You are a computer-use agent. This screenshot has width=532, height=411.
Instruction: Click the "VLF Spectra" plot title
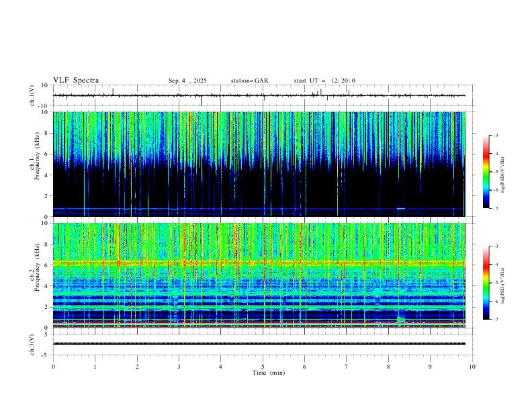(76, 81)
